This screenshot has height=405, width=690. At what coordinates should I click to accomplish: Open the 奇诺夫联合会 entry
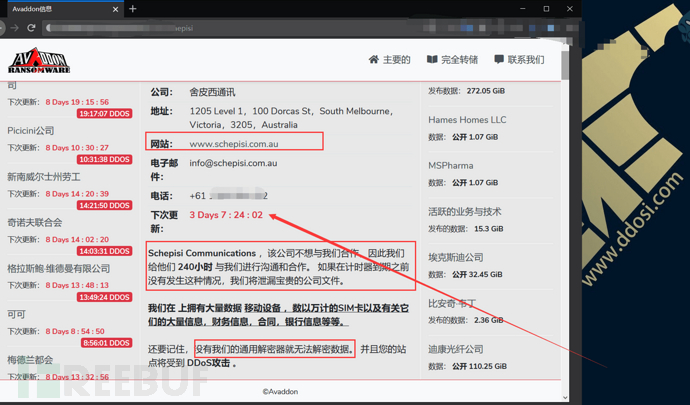(x=34, y=223)
